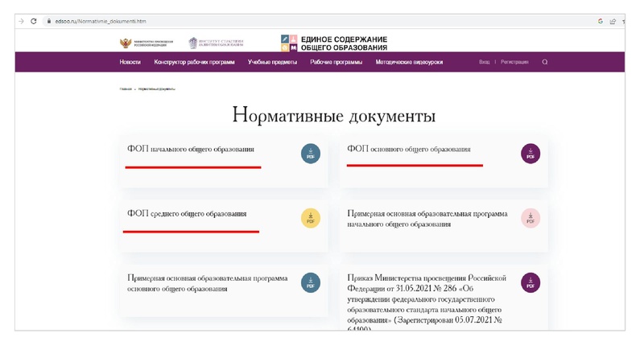
Task: Download PDF of Примерная программа основного общего образования
Action: pos(311,282)
